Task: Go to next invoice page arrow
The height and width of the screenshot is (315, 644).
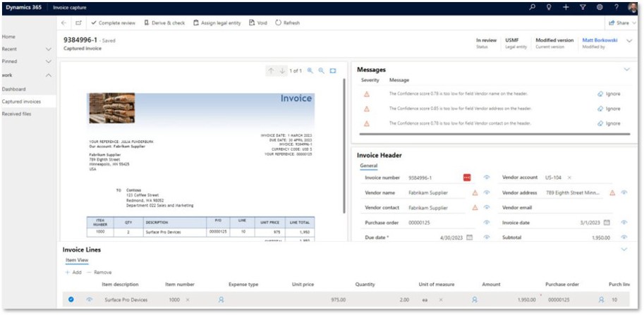Action: 282,70
